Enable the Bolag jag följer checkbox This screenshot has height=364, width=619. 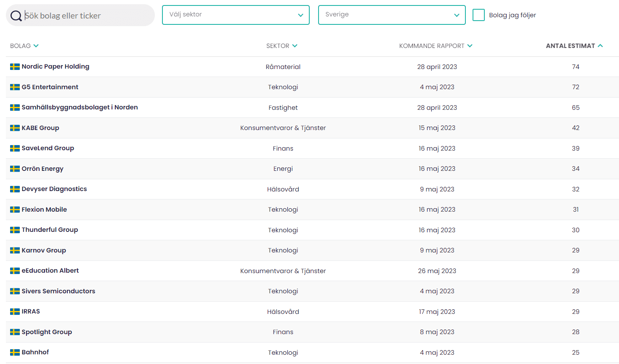(478, 15)
